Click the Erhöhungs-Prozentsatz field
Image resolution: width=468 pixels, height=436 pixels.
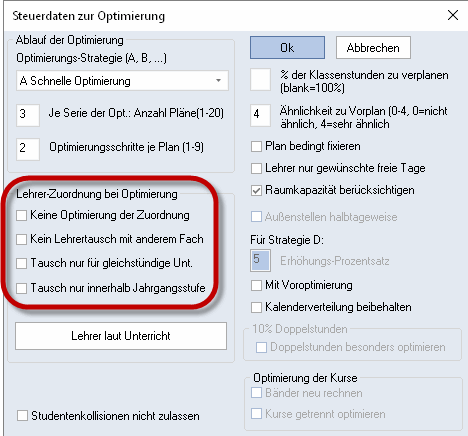coord(260,260)
